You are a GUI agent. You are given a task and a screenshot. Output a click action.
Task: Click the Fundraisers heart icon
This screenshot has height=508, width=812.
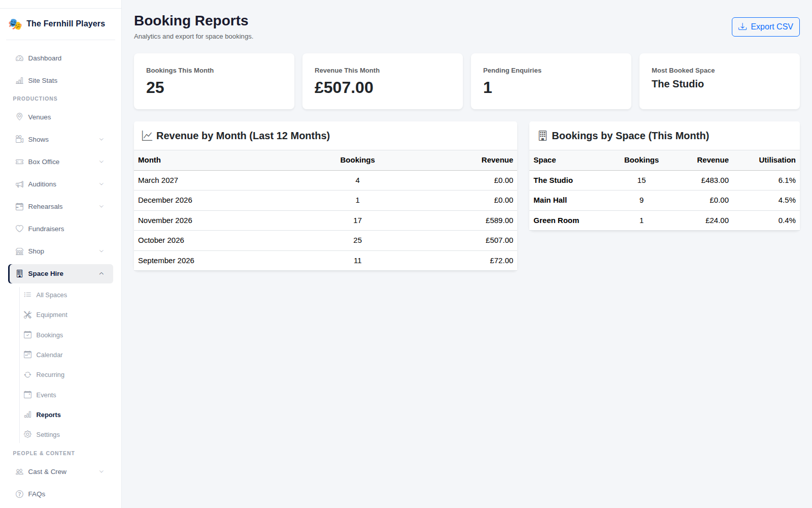tap(19, 229)
